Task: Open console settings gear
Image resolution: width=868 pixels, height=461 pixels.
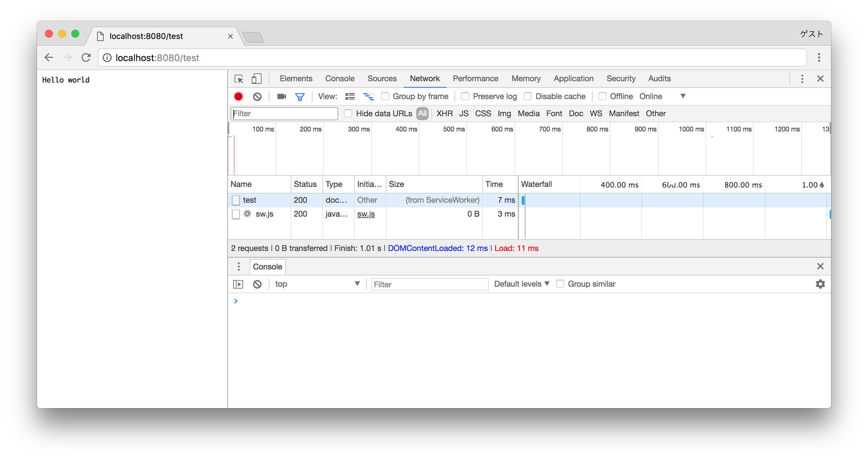Action: [x=820, y=284]
